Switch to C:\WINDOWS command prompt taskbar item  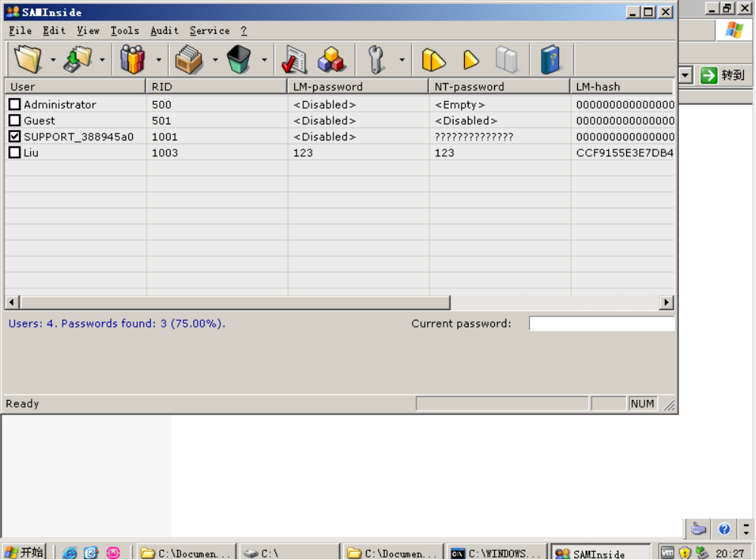pos(496,552)
